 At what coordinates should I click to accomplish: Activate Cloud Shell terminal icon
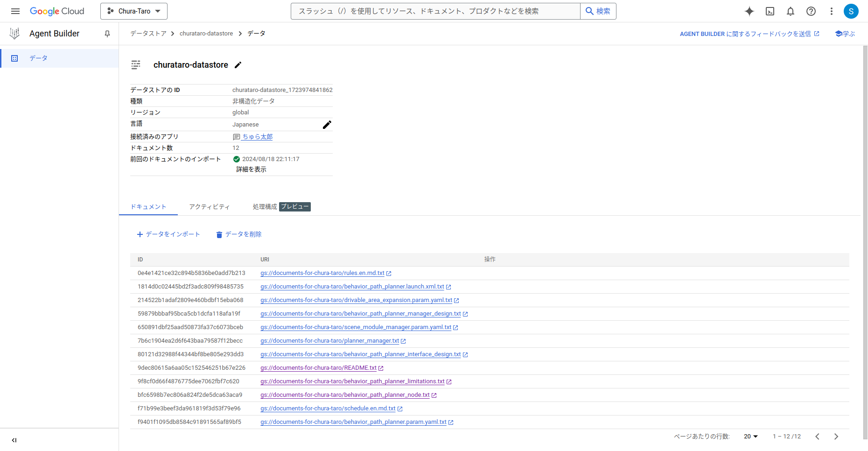point(770,11)
